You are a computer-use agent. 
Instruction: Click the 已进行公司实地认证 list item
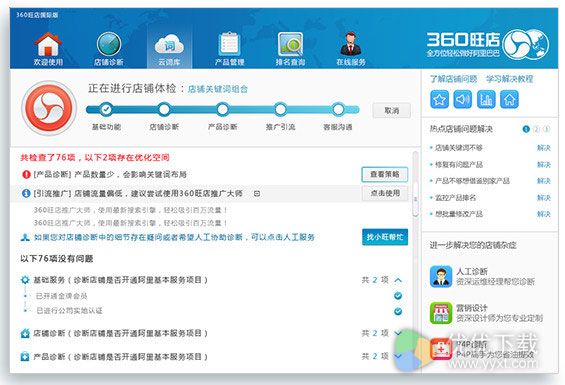click(69, 311)
